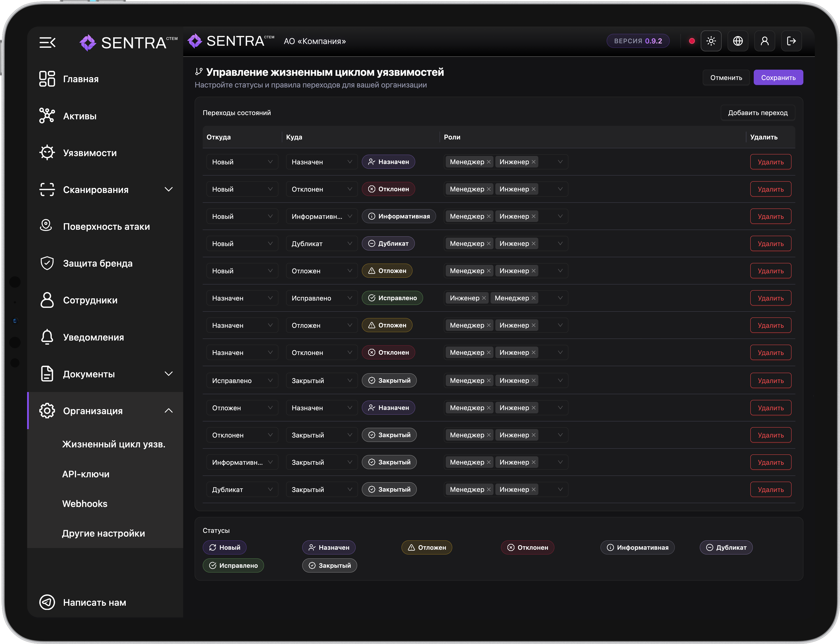
Task: Toggle light theme with the sun icon
Action: (x=711, y=41)
